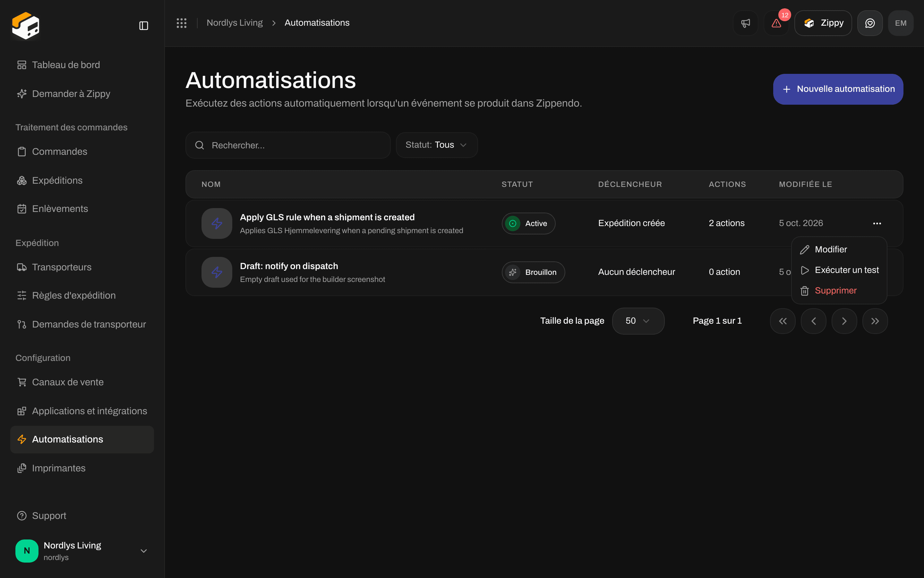Screen dimensions: 924x578
Task: Open the apps grid icon
Action: (181, 23)
